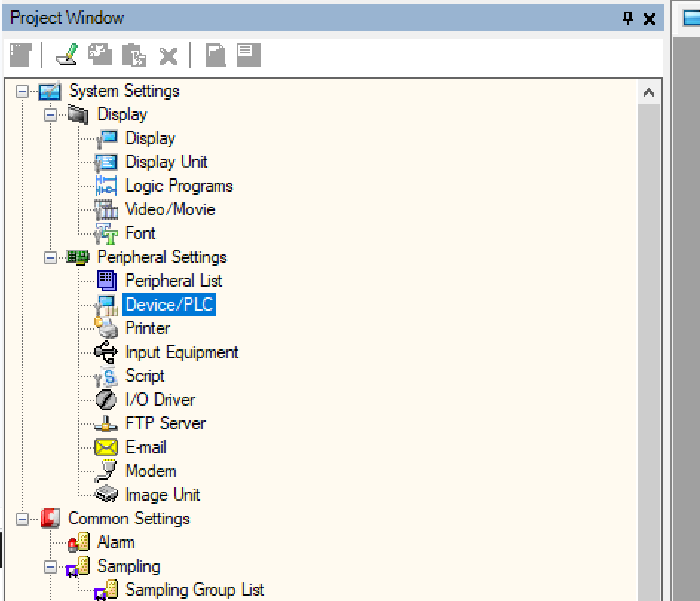The image size is (700, 601).
Task: Open FTP Server settings
Action: click(x=165, y=423)
